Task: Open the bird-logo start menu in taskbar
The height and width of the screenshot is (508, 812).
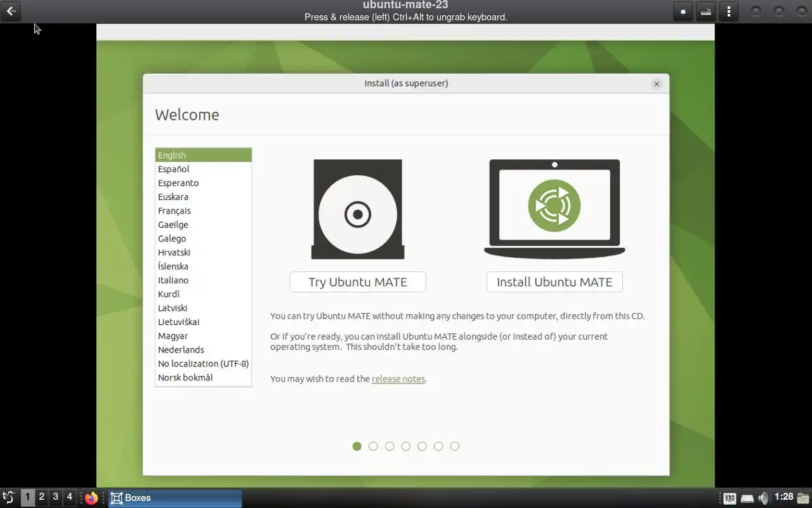Action: [8, 498]
